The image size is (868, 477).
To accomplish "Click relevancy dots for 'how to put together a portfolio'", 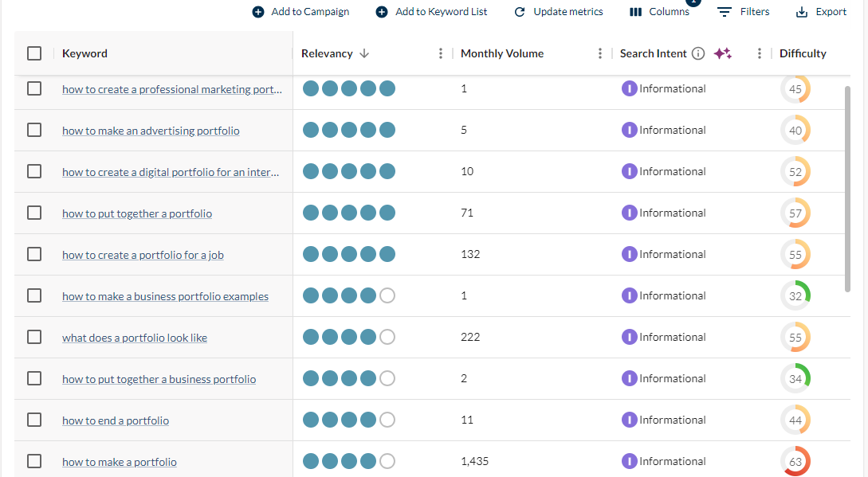I will (349, 213).
